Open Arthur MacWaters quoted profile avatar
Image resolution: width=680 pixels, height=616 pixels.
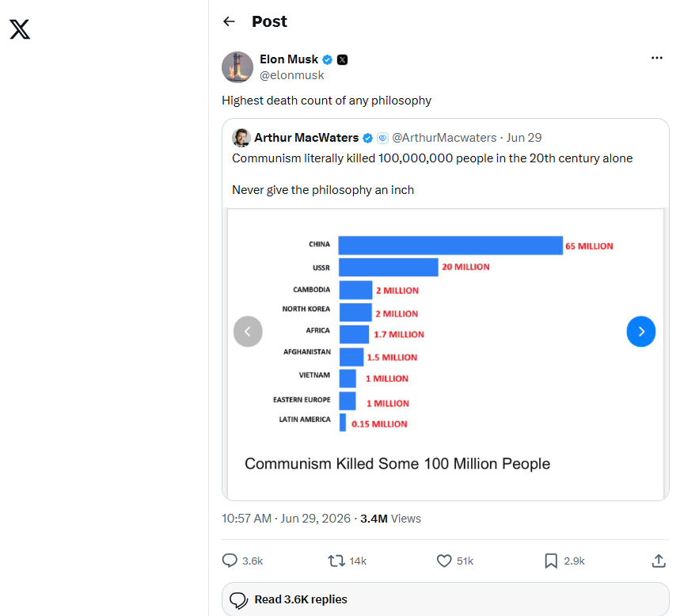point(241,138)
